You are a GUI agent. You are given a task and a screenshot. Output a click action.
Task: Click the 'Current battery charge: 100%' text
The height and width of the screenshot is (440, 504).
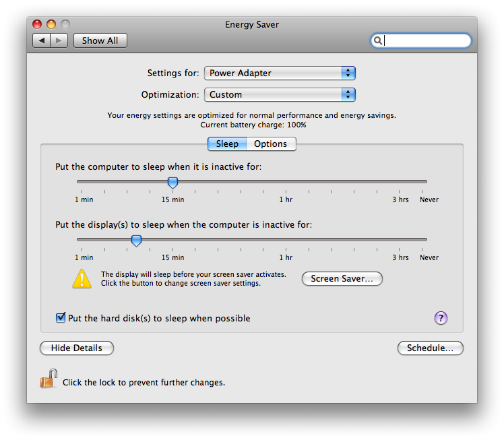pyautogui.click(x=253, y=125)
